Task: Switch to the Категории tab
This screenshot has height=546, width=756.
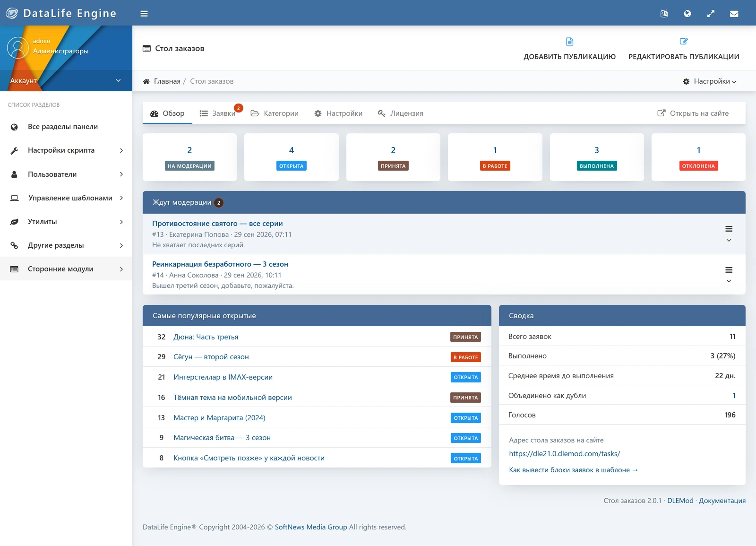Action: [x=275, y=113]
